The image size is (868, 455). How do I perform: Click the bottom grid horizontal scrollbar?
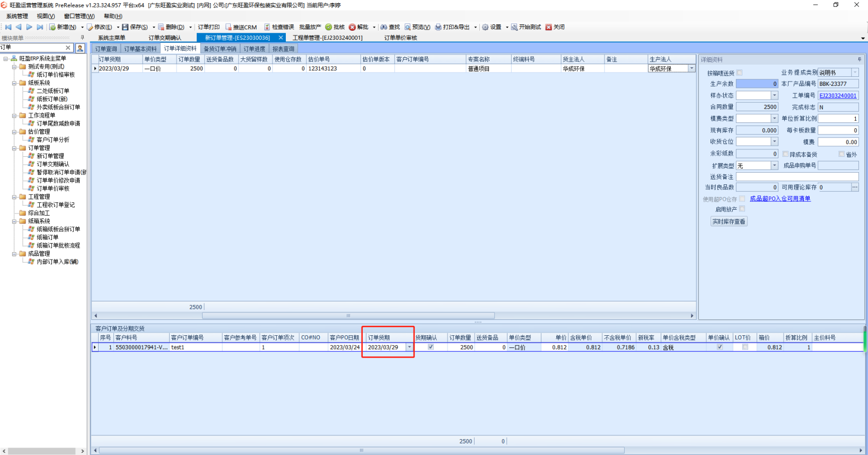[x=361, y=450]
